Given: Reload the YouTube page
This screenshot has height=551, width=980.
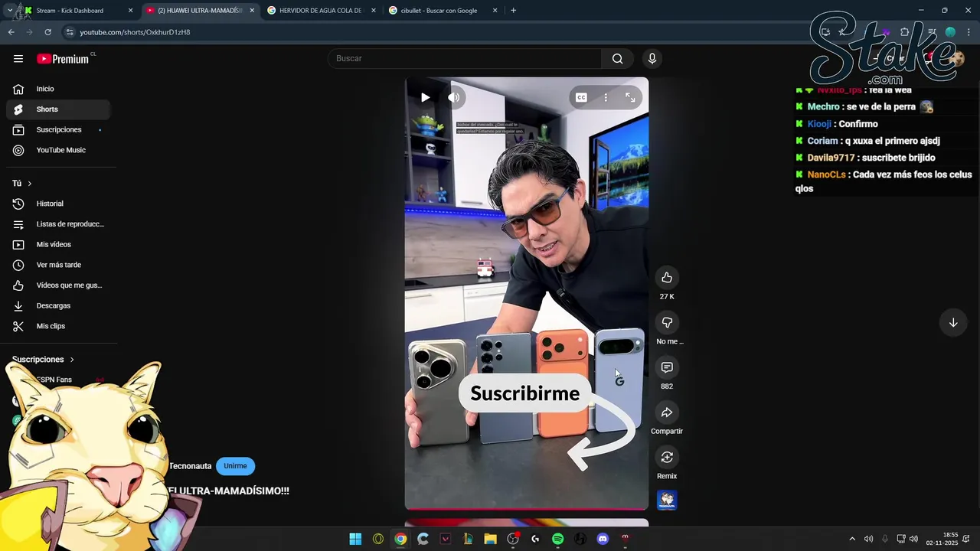Looking at the screenshot, I should click(x=47, y=32).
